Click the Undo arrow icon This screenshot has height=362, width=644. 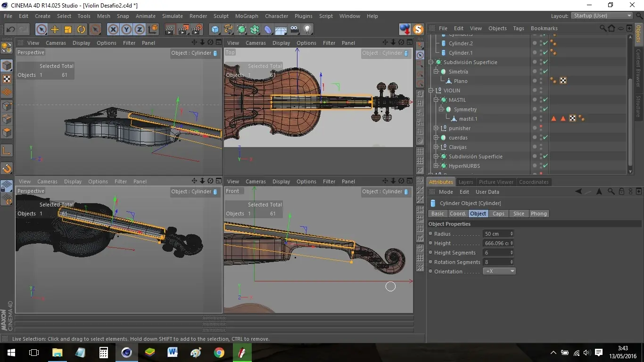pos(10,29)
